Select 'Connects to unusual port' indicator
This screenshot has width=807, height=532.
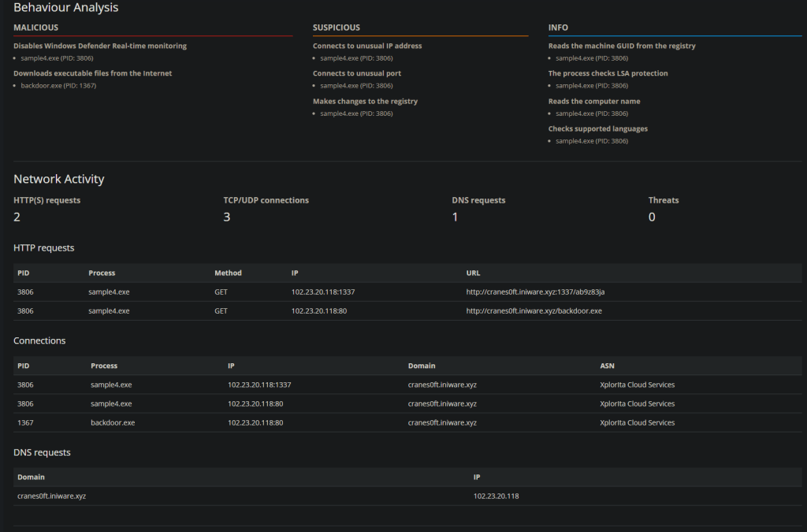[357, 73]
